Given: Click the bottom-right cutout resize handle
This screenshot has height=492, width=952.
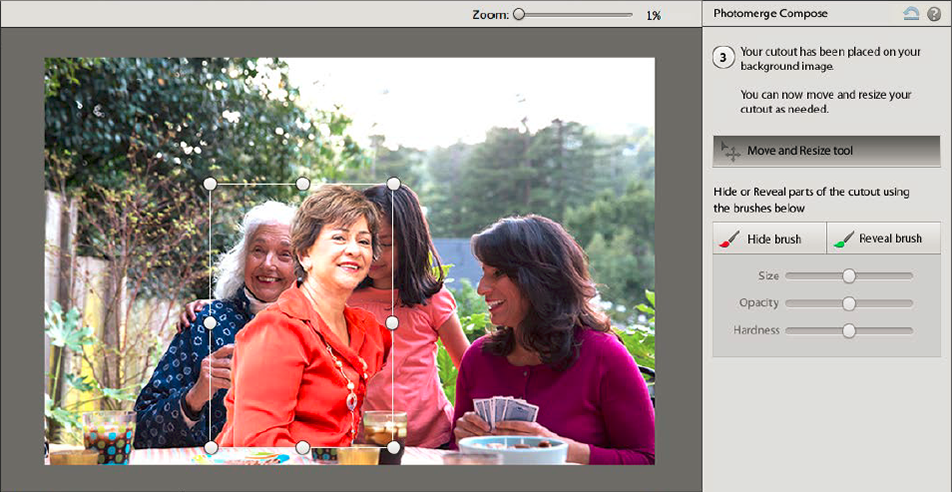Looking at the screenshot, I should pyautogui.click(x=393, y=447).
